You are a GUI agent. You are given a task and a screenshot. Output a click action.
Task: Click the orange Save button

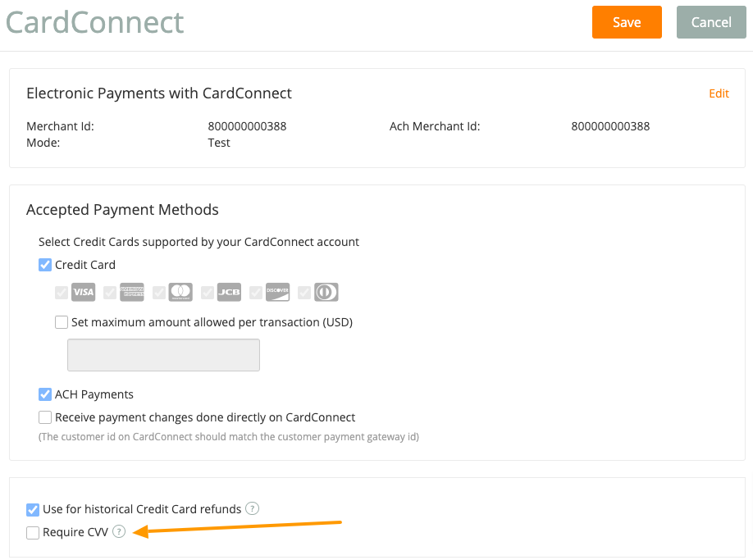tap(627, 22)
